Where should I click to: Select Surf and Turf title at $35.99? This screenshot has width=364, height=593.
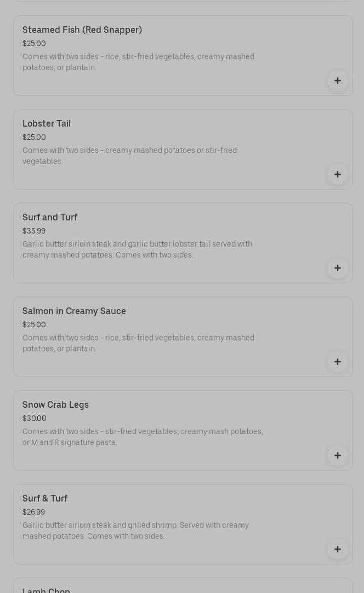50,218
